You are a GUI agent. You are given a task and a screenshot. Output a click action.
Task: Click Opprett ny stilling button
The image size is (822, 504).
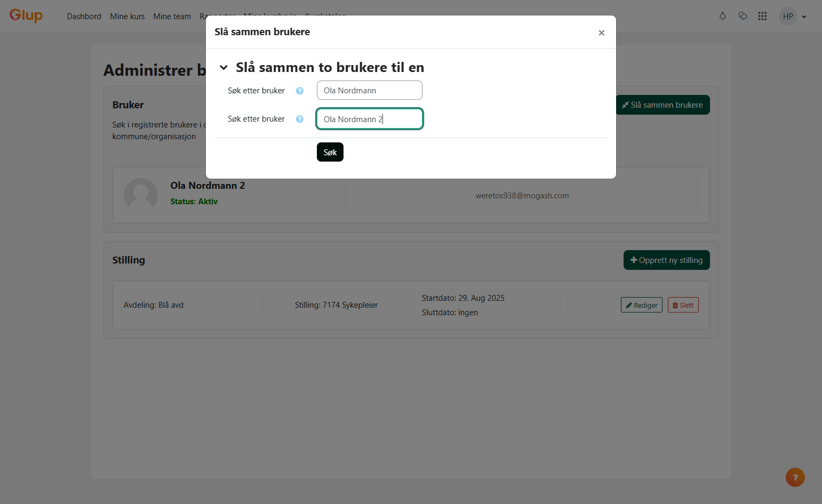(x=667, y=260)
